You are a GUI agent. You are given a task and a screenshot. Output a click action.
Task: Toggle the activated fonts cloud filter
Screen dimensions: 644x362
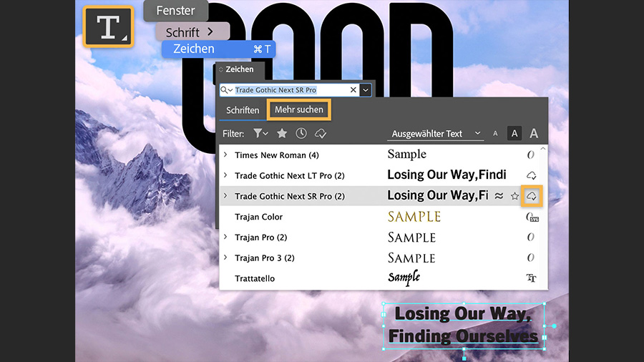[321, 133]
